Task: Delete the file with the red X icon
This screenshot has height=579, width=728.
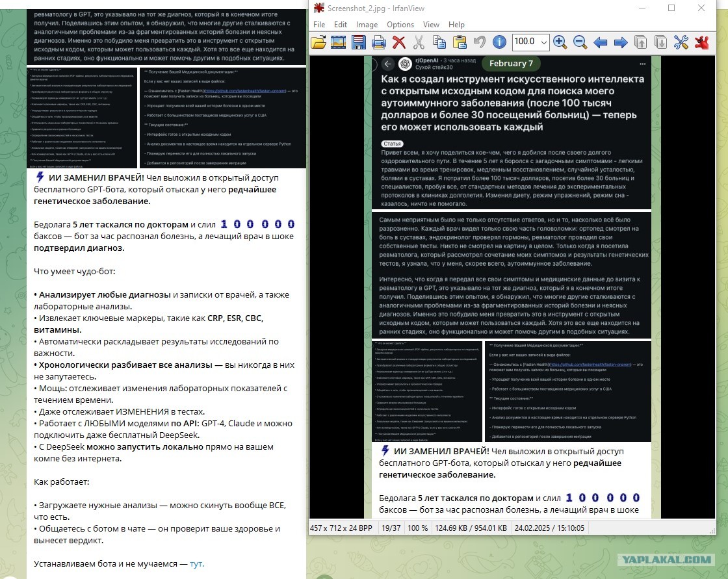Action: click(x=399, y=42)
